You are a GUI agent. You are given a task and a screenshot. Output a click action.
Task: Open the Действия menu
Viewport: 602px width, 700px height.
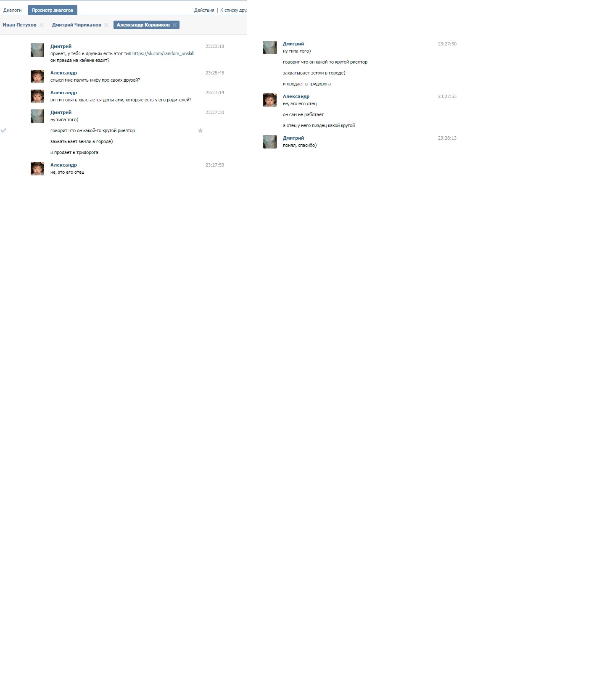204,10
